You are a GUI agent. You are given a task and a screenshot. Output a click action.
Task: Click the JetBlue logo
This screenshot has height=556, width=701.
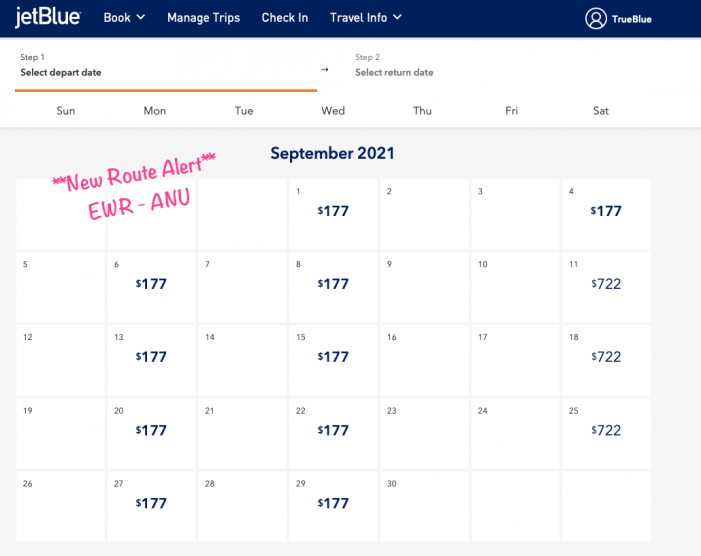[48, 17]
